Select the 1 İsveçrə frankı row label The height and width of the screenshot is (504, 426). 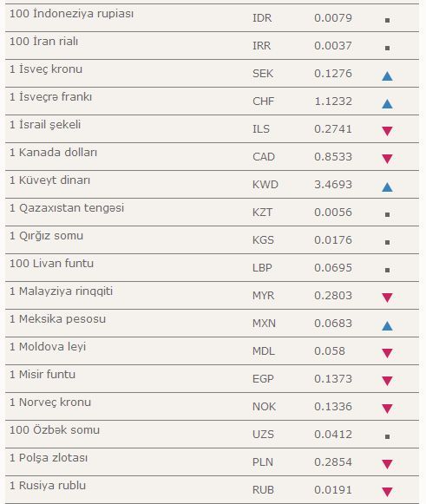click(x=51, y=97)
